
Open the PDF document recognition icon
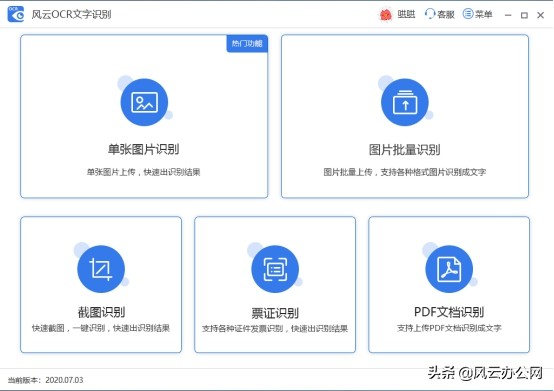click(449, 269)
